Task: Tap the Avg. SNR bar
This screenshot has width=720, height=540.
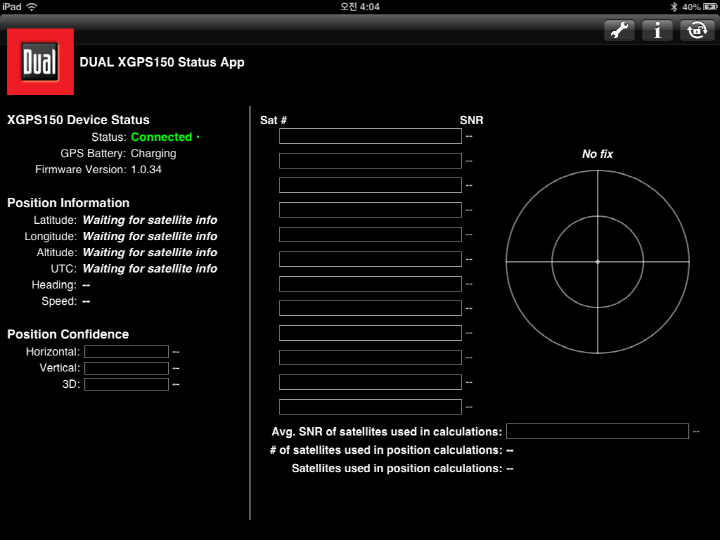Action: 597,431
